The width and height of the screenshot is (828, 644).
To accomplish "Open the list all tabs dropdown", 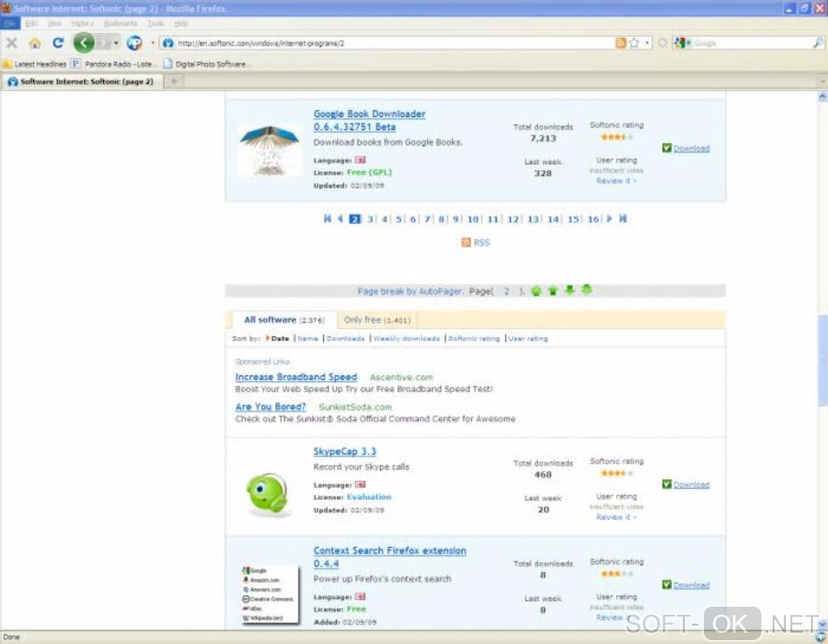I will [822, 81].
